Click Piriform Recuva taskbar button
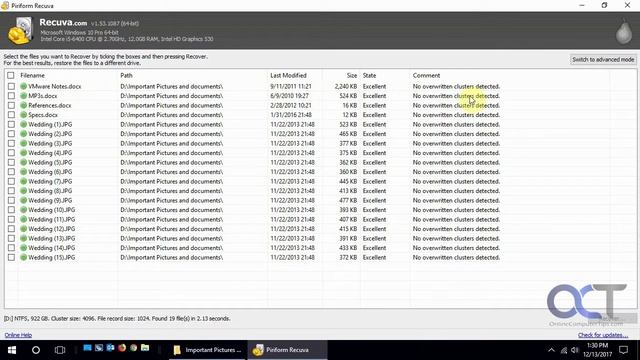The height and width of the screenshot is (360, 640). point(287,350)
